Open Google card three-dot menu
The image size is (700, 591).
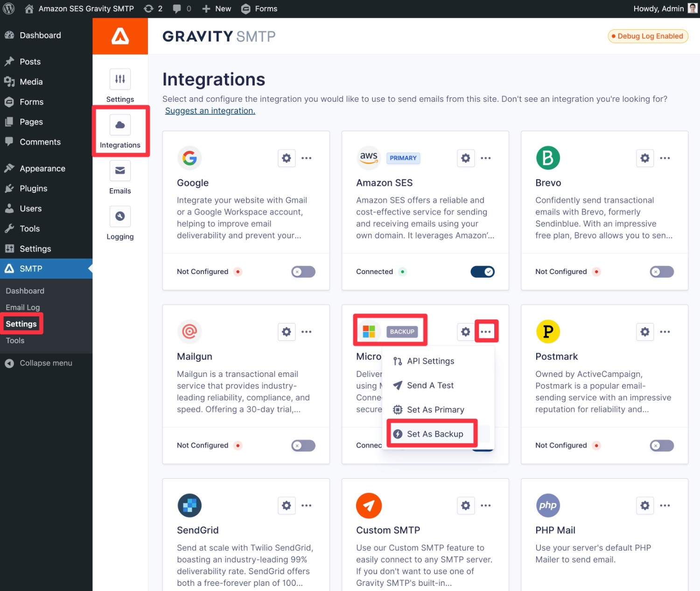point(307,158)
